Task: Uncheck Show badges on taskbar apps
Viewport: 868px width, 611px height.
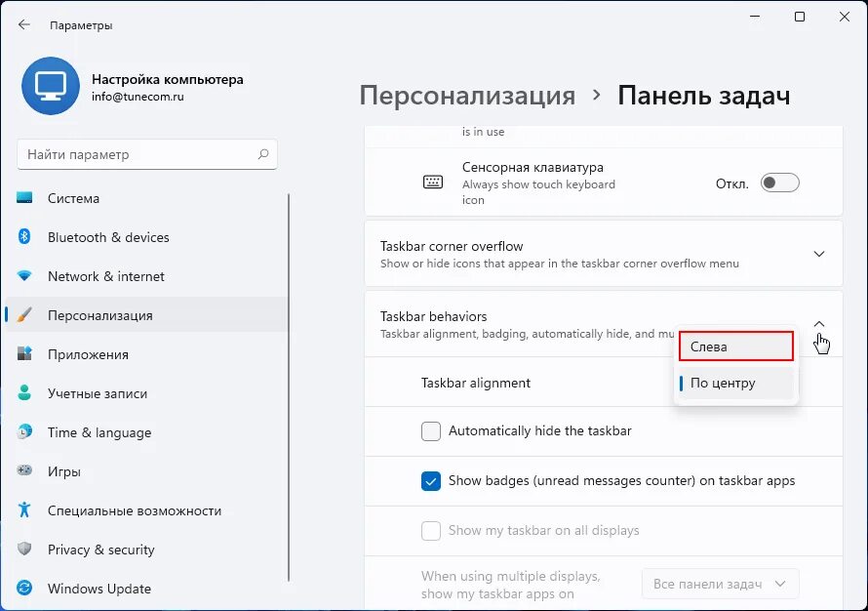Action: 431,481
